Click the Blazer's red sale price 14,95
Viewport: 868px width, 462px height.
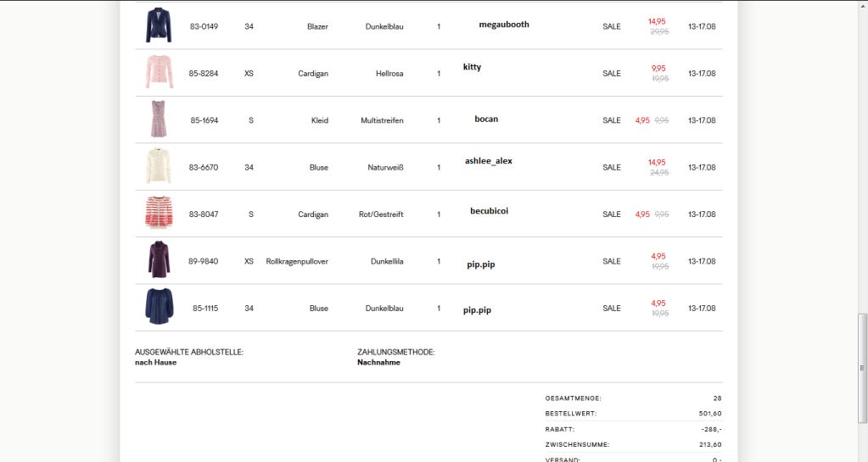[x=657, y=21]
